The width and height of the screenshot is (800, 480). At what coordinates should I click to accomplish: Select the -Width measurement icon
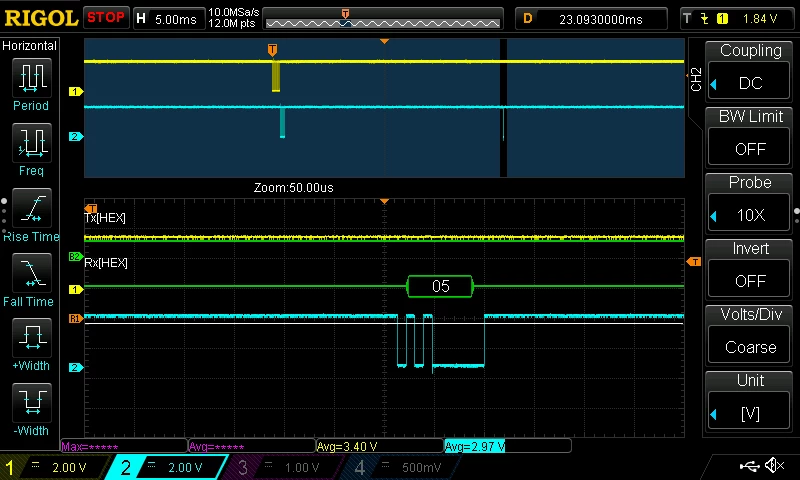[32, 402]
